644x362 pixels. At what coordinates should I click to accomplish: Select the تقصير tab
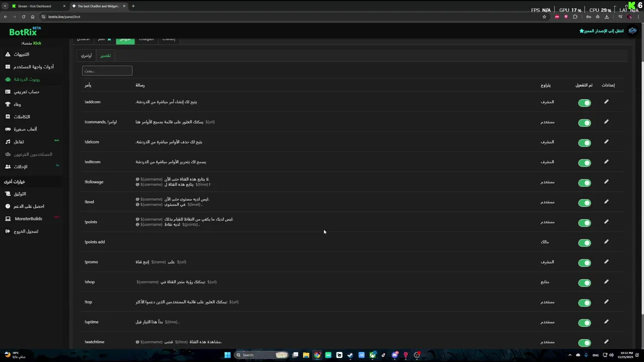105,55
